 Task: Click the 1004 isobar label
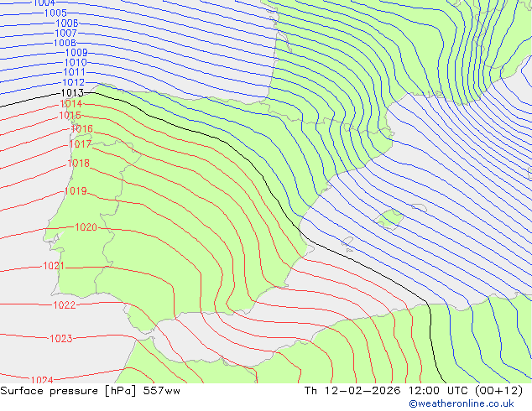pyautogui.click(x=44, y=3)
